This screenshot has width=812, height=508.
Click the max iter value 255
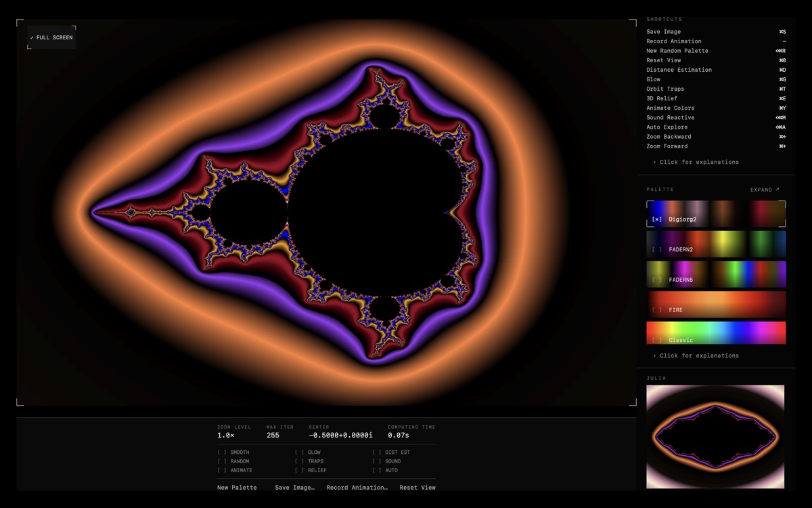pyautogui.click(x=273, y=436)
